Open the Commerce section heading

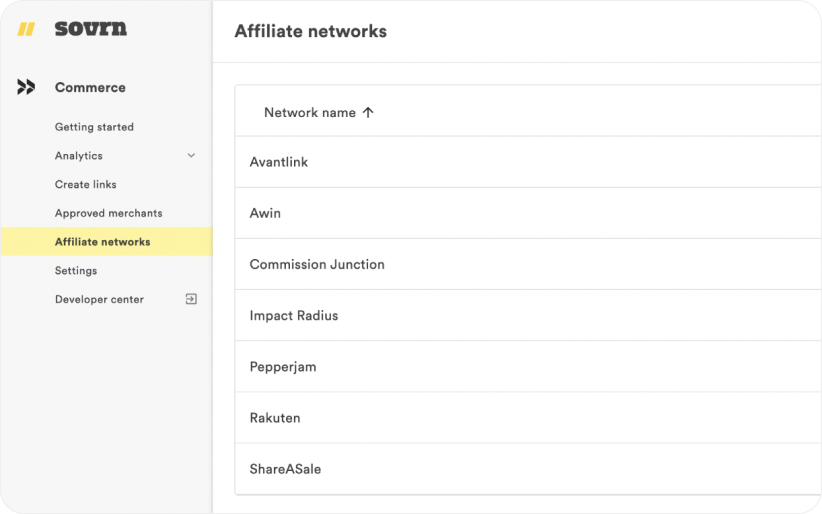click(x=90, y=88)
